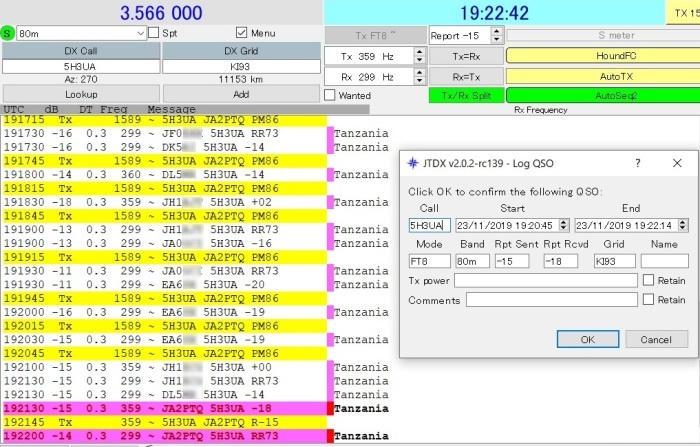Click the red marker beside the 192200 row
This screenshot has height=447, width=700.
point(331,436)
